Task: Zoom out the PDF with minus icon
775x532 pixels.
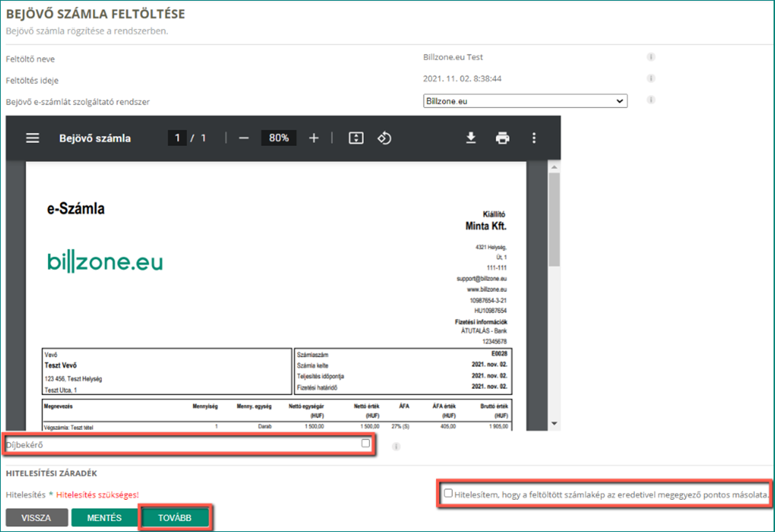Action: pyautogui.click(x=244, y=139)
